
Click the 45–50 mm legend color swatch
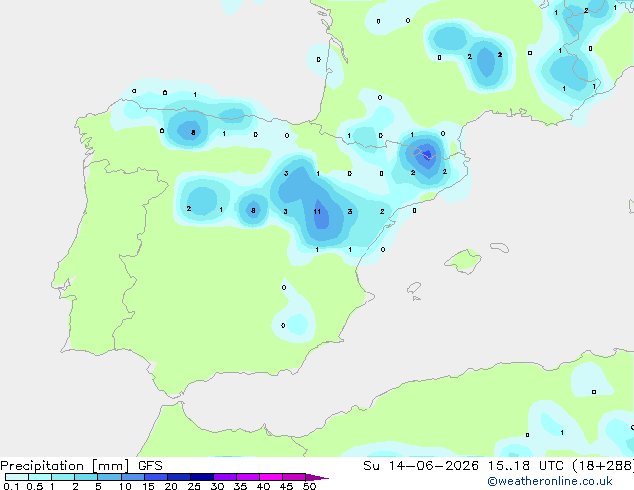pos(294,477)
